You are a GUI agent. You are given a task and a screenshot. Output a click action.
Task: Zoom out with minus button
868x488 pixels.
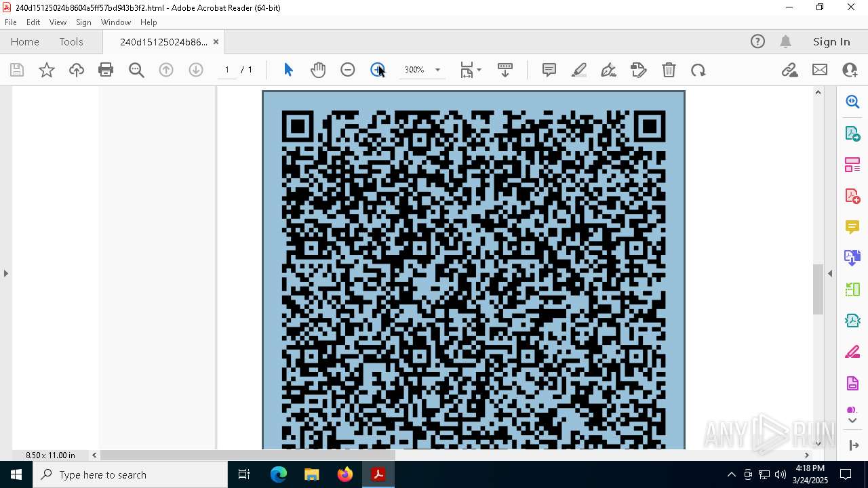[x=348, y=70]
